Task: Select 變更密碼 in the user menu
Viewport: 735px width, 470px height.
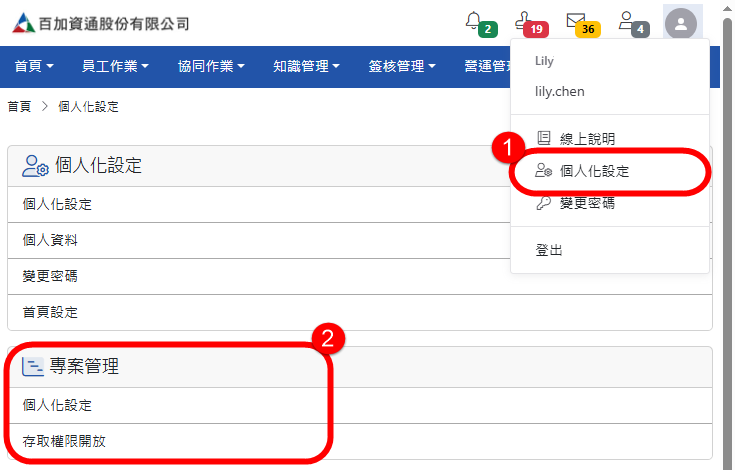Action: [x=609, y=203]
